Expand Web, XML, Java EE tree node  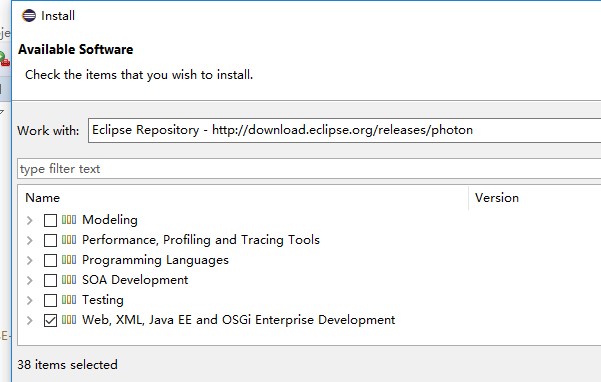point(30,320)
